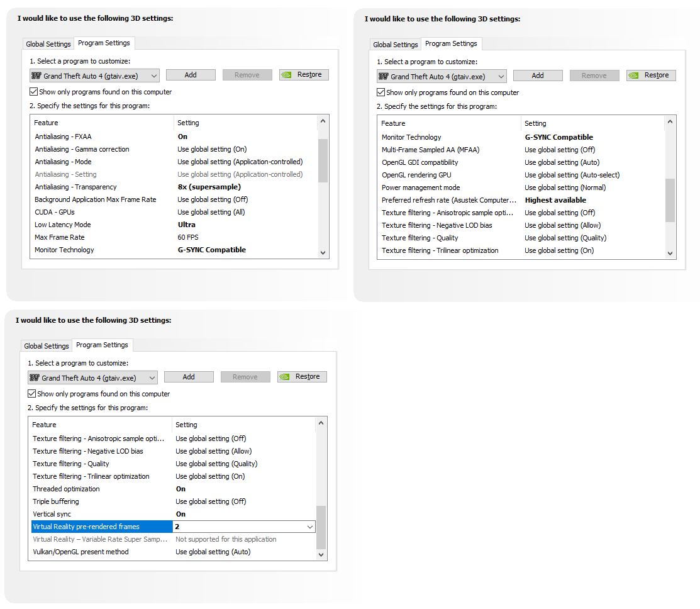
Task: Select Program Settings tab in bottom panel
Action: coord(103,345)
